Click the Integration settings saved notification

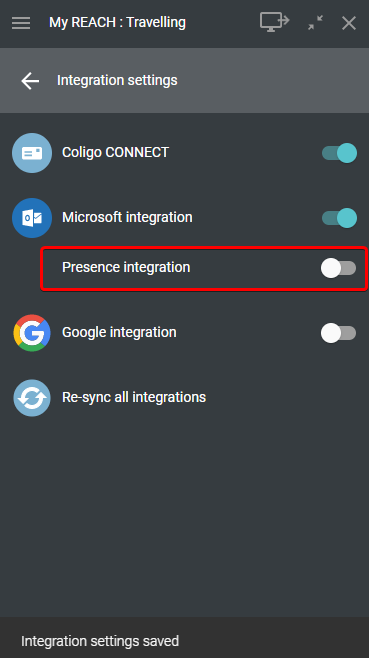tap(100, 641)
